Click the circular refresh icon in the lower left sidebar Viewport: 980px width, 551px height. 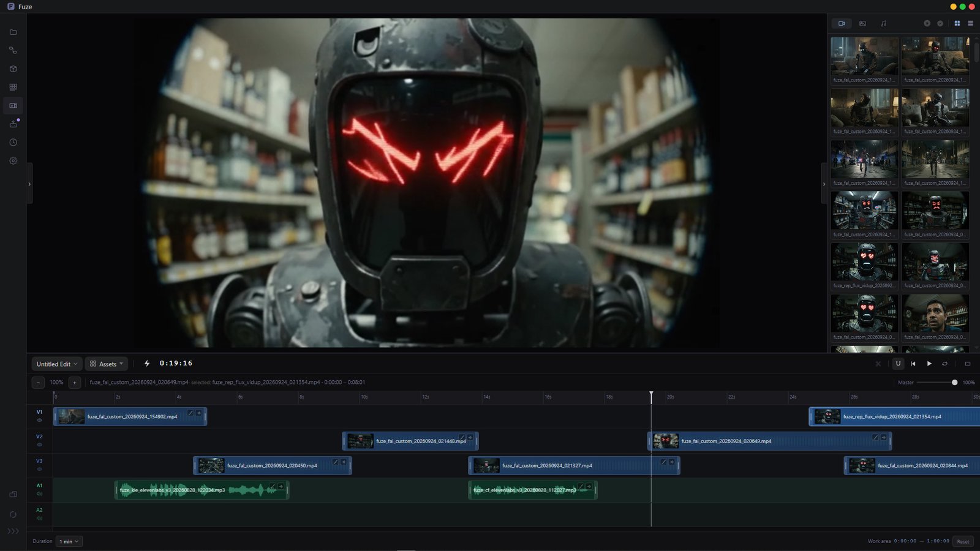13,514
